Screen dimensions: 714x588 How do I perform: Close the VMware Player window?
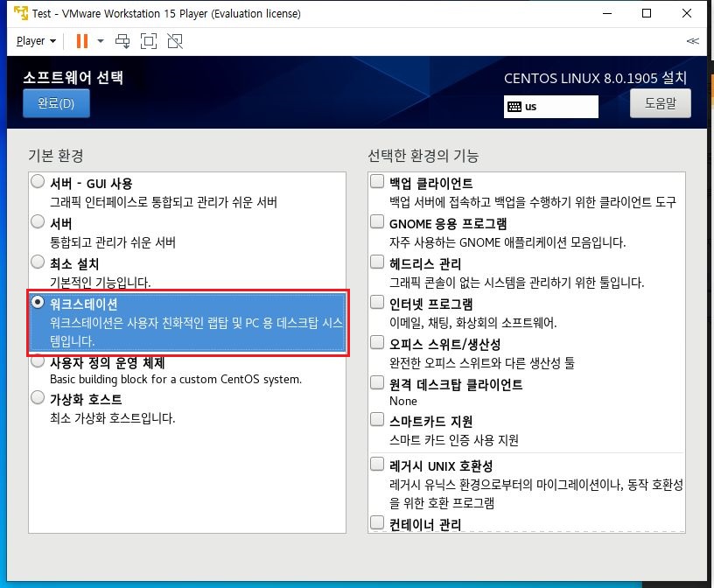(x=687, y=13)
